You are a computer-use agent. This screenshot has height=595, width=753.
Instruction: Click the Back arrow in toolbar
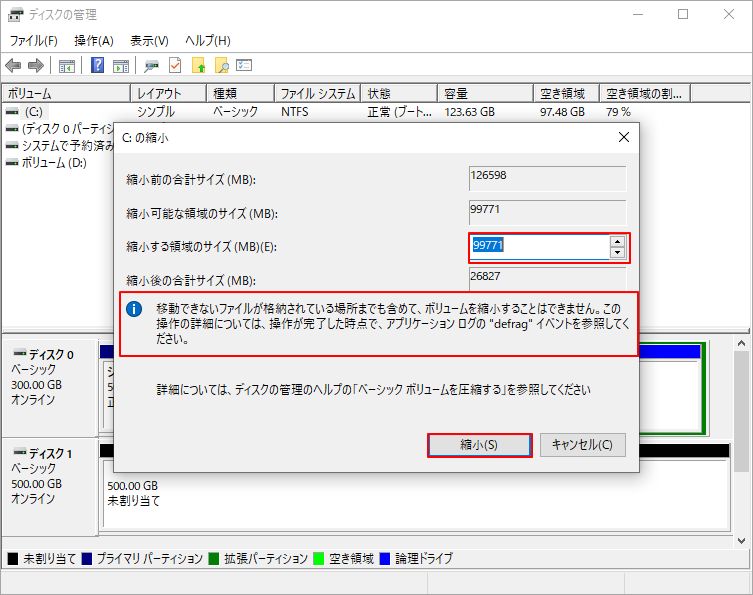pos(13,66)
